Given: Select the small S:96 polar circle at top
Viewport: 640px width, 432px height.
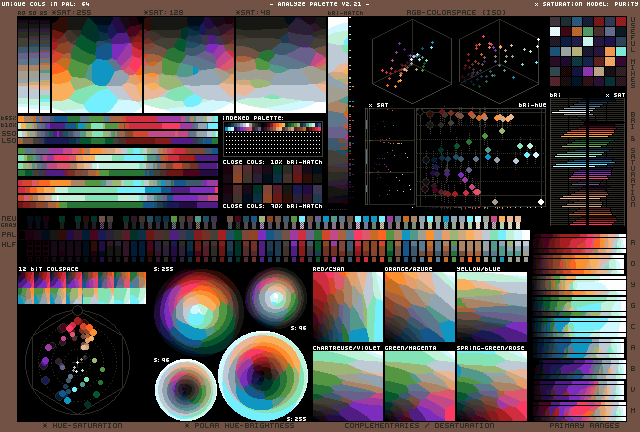Looking at the screenshot, I should tap(276, 298).
